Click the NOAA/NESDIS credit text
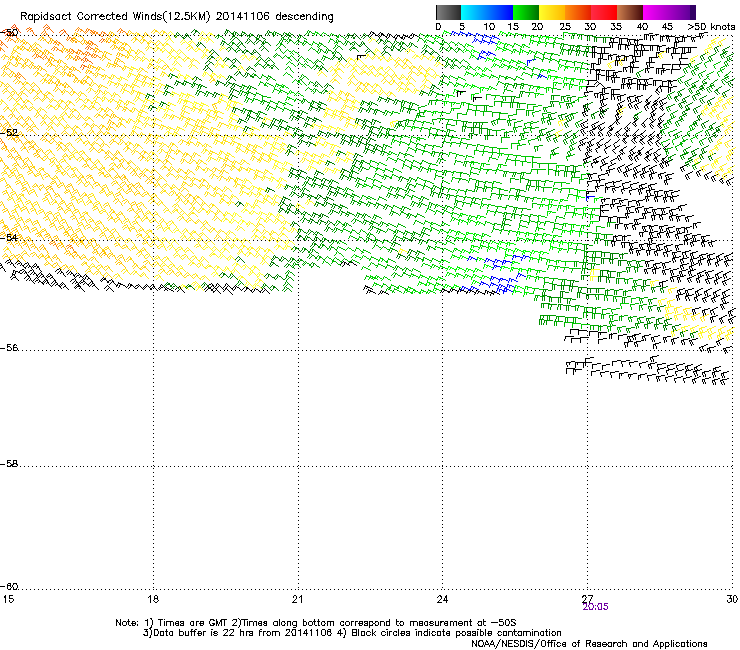Image resolution: width=740 pixels, height=650 pixels. click(x=589, y=644)
